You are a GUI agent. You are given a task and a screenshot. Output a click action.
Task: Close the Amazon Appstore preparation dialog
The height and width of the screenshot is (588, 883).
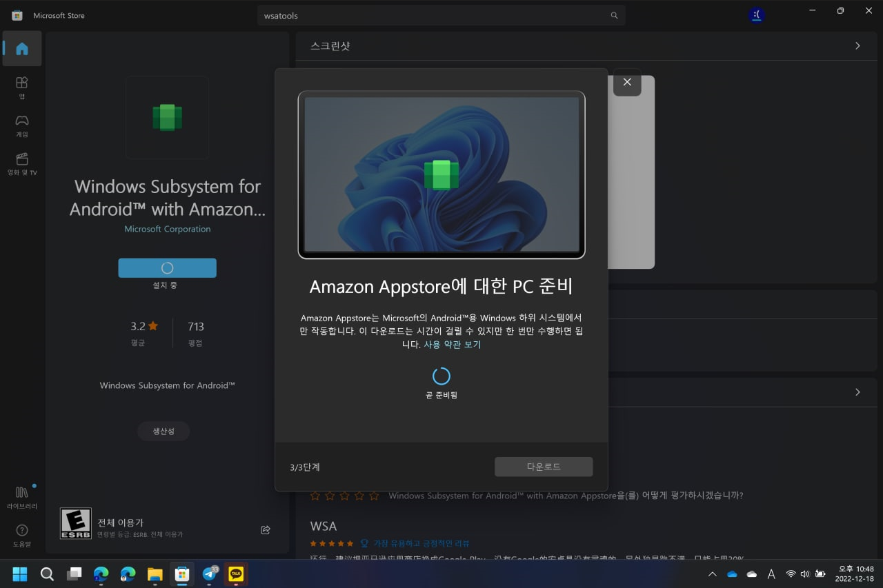(627, 82)
